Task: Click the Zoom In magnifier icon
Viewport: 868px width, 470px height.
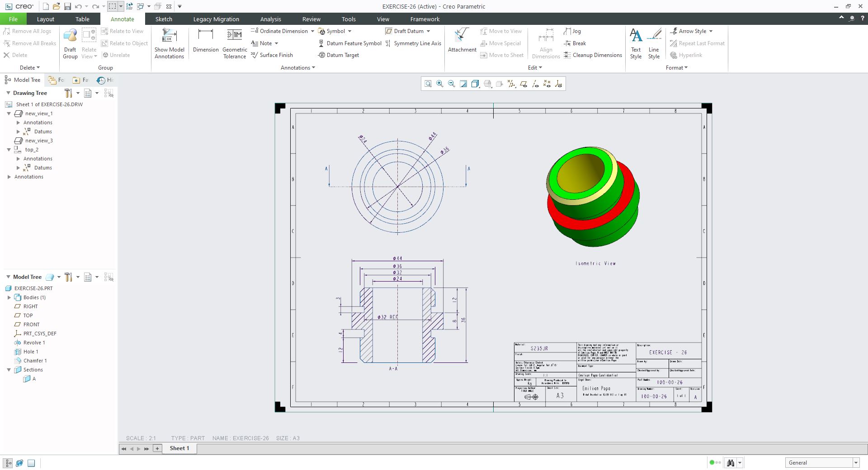Action: 439,84
